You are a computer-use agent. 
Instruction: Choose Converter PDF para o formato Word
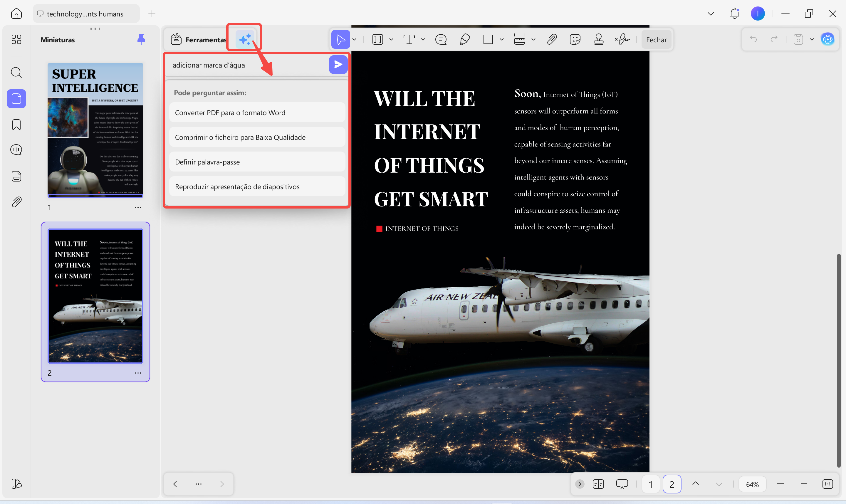(x=257, y=112)
